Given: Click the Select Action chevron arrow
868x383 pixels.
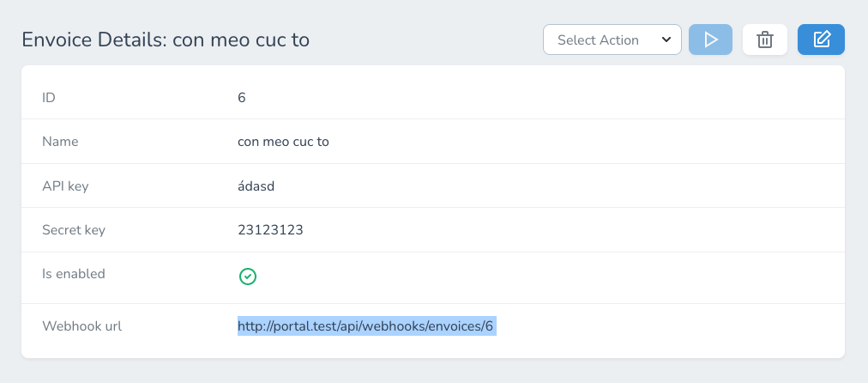Looking at the screenshot, I should point(666,40).
